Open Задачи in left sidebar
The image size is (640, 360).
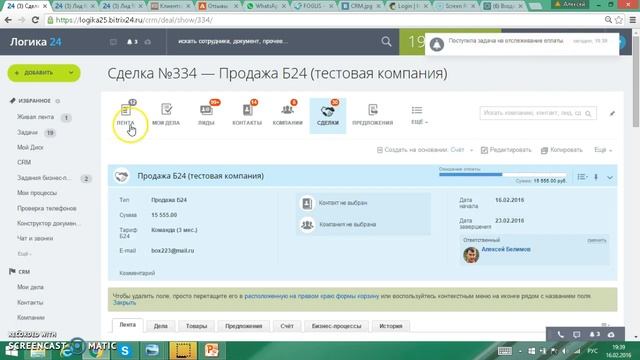pos(27,132)
